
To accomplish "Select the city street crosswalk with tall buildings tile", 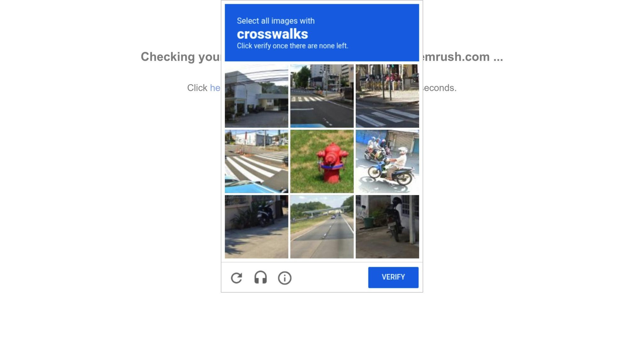I will click(x=322, y=96).
